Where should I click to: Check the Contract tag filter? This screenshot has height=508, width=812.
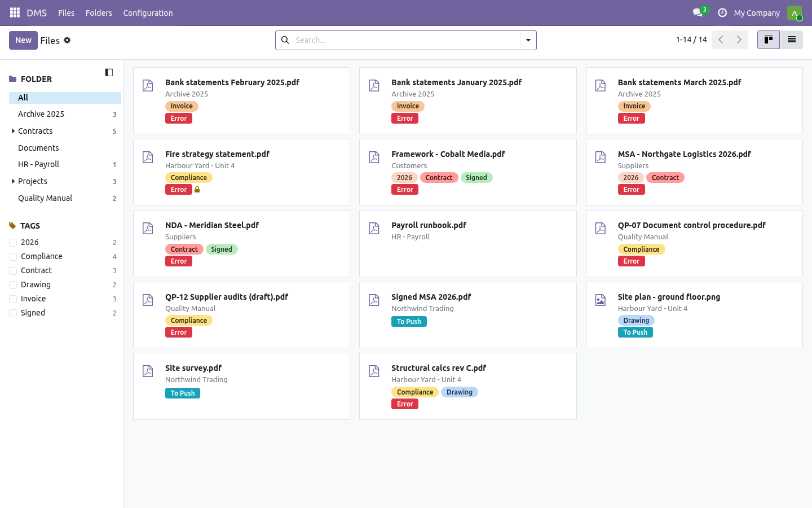[x=13, y=271]
